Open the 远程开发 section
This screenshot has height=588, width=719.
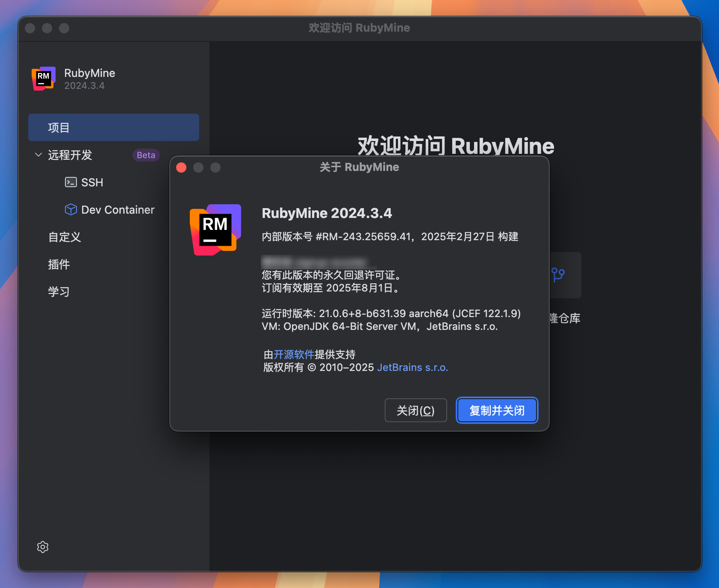click(70, 155)
